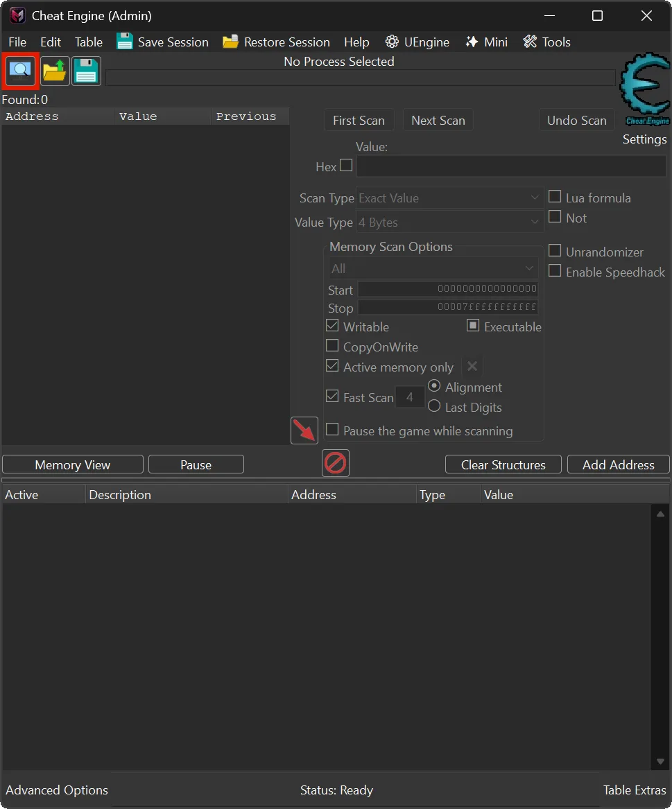The image size is (672, 809).
Task: Uncheck the Writable checkbox
Action: click(332, 326)
